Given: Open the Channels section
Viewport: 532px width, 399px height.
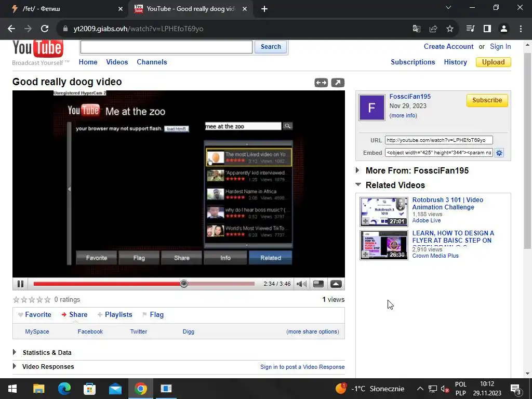Looking at the screenshot, I should [152, 62].
